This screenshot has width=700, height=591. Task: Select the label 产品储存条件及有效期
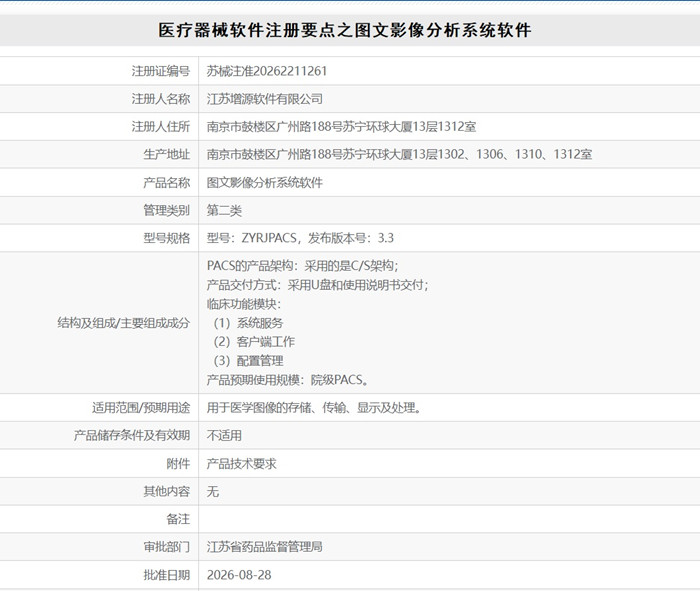tap(132, 435)
